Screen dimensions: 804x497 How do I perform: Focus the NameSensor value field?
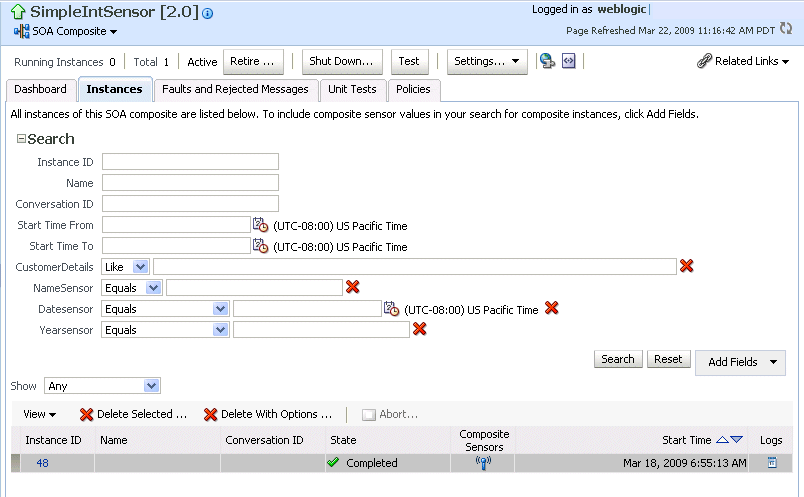(254, 288)
